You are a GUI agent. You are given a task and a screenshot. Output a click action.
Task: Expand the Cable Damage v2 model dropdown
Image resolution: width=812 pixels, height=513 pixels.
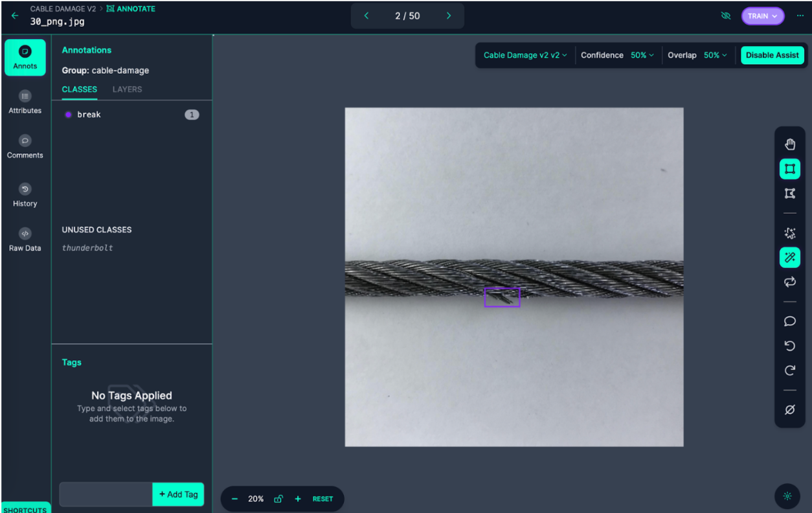pos(525,55)
